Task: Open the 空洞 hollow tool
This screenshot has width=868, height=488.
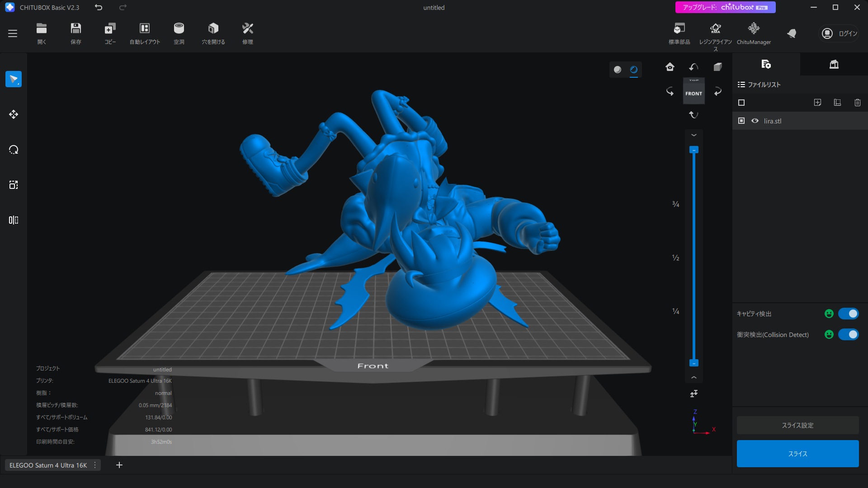Action: pyautogui.click(x=179, y=33)
